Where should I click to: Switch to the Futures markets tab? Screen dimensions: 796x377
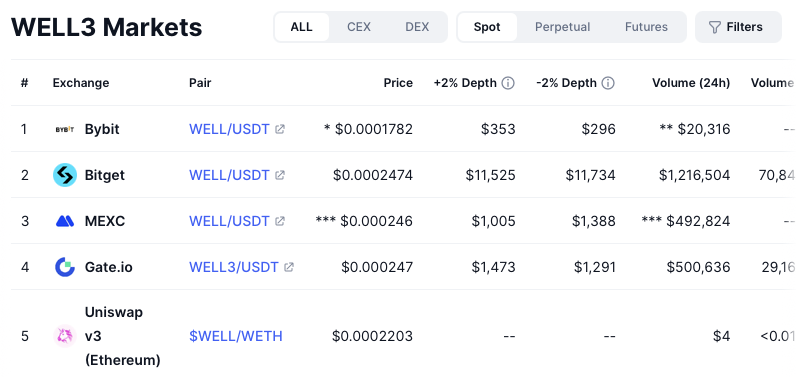(646, 27)
